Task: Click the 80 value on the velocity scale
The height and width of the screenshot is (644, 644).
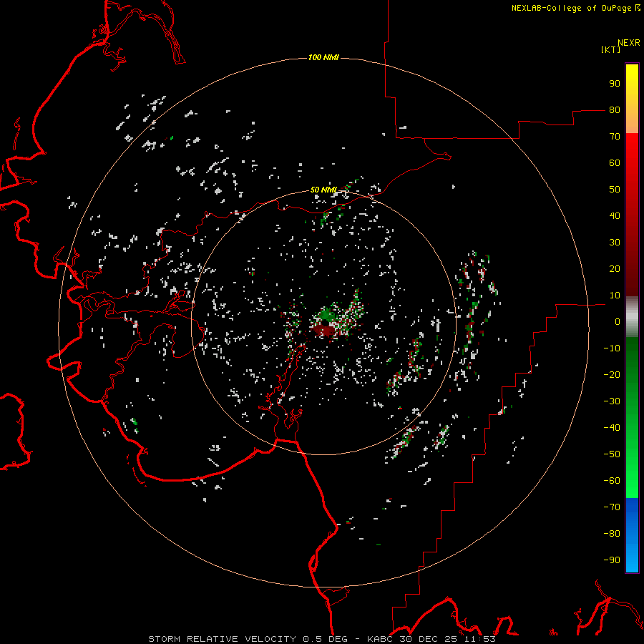Action: 615,110
